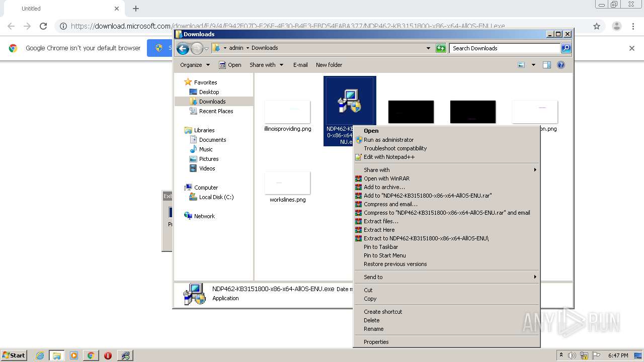
Task: Click the installer taskbar icon
Action: pos(125,355)
